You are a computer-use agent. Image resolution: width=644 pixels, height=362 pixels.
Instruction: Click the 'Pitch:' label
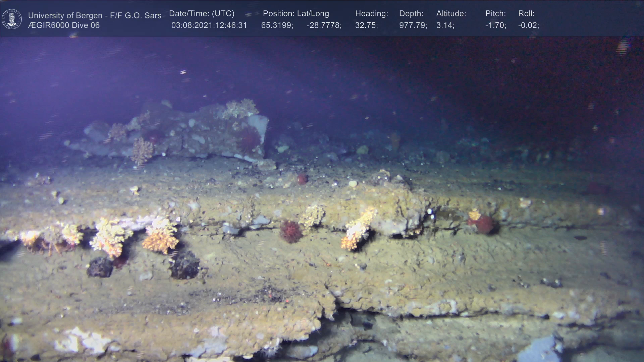pos(495,14)
